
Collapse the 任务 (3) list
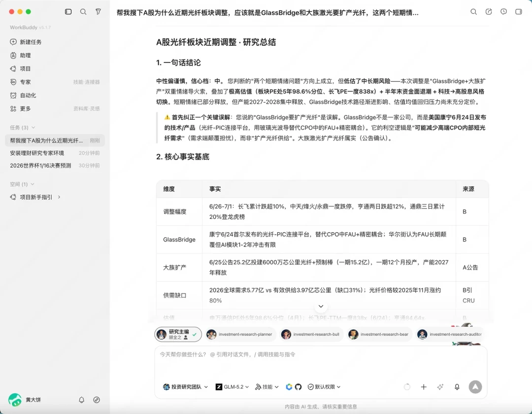22,128
